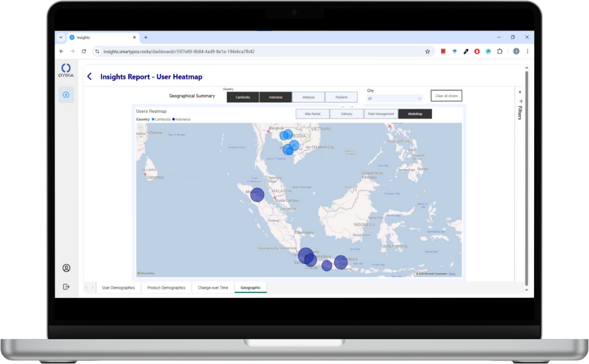
Task: Switch to the Change over Time tab
Action: point(213,288)
